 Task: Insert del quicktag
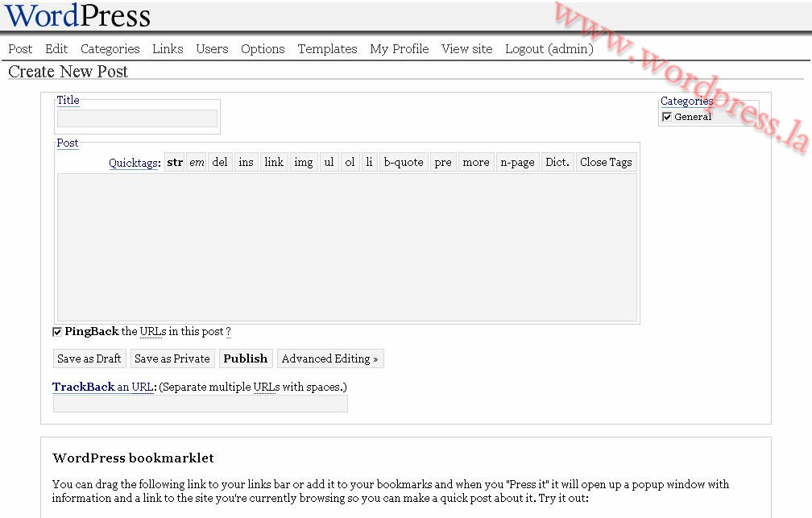[220, 162]
